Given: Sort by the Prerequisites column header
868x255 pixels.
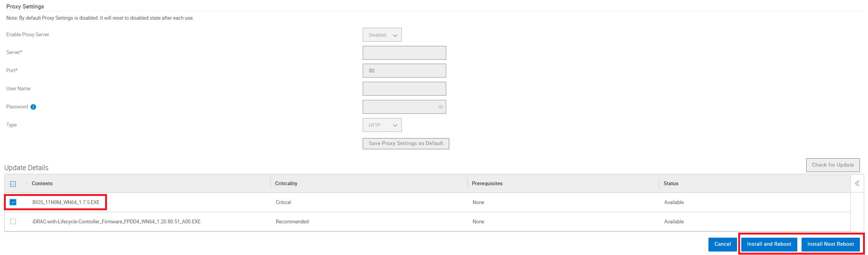Looking at the screenshot, I should click(487, 184).
